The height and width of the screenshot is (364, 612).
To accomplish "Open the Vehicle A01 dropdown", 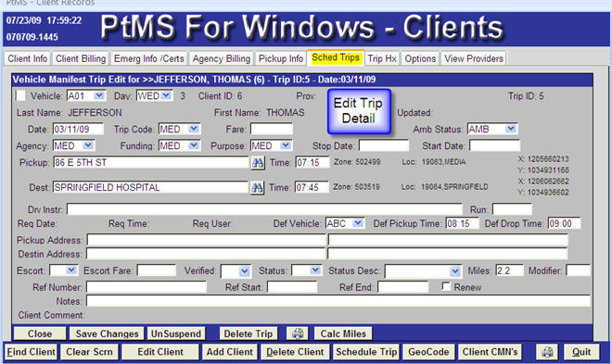I will pos(99,95).
